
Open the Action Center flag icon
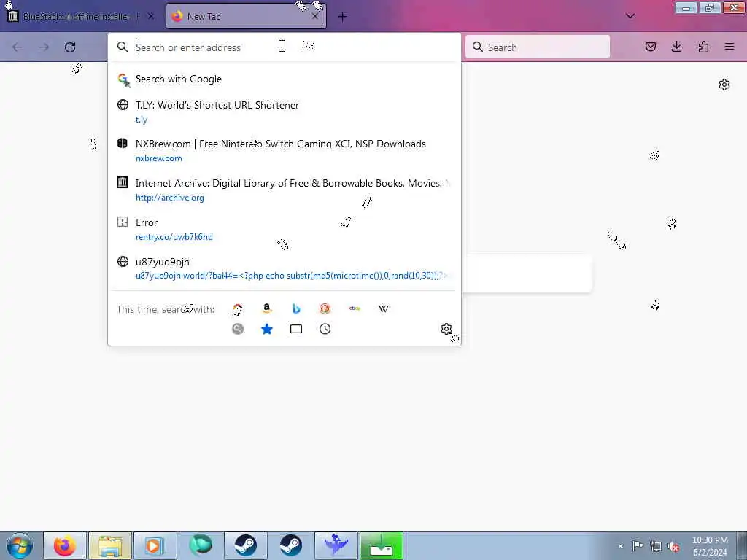pos(638,546)
